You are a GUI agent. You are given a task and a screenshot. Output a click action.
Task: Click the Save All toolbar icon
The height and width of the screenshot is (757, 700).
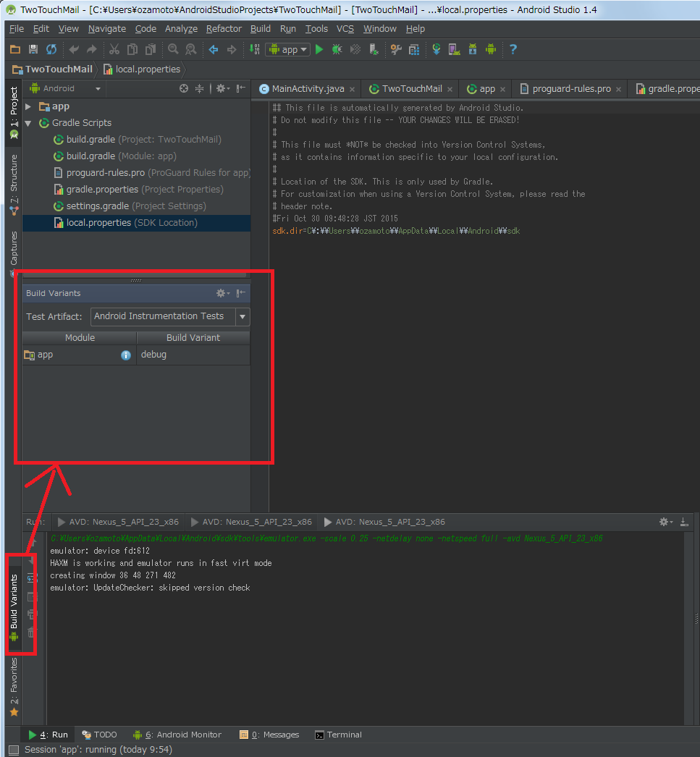coord(33,49)
